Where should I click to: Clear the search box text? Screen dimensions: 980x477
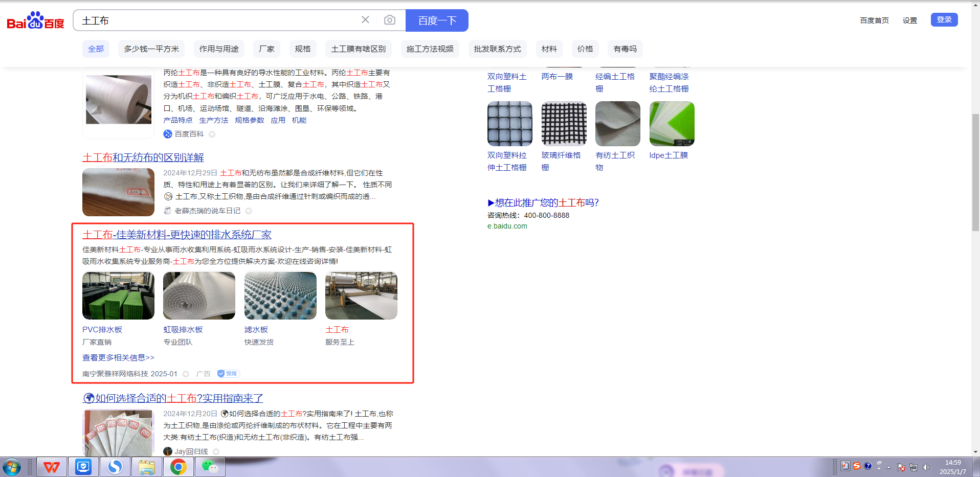pyautogui.click(x=365, y=20)
